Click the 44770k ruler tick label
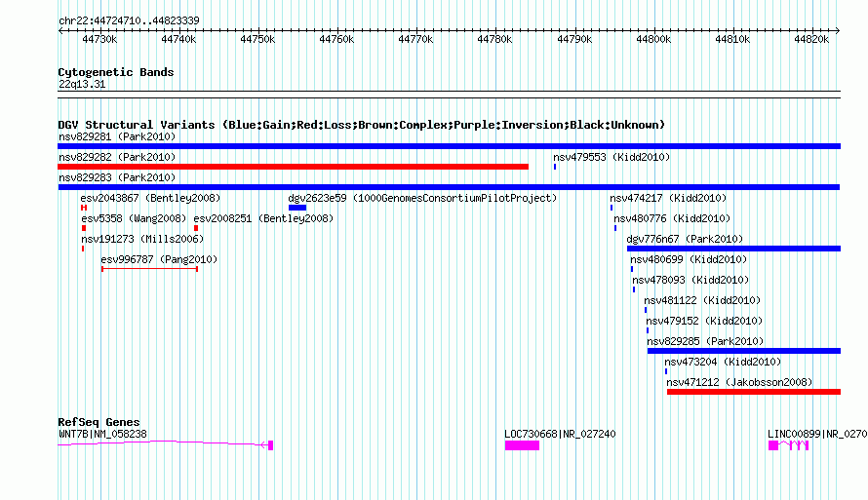Screen dimensions: 868x500 point(415,39)
